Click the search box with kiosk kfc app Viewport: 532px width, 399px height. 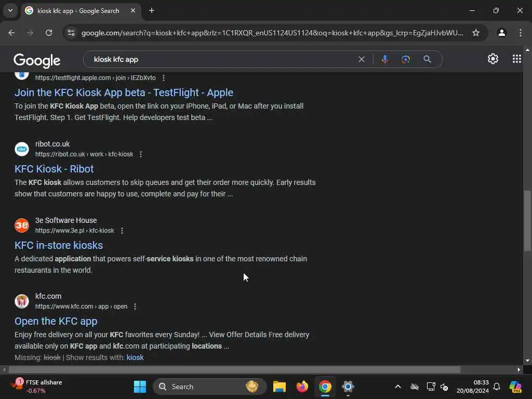point(224,59)
